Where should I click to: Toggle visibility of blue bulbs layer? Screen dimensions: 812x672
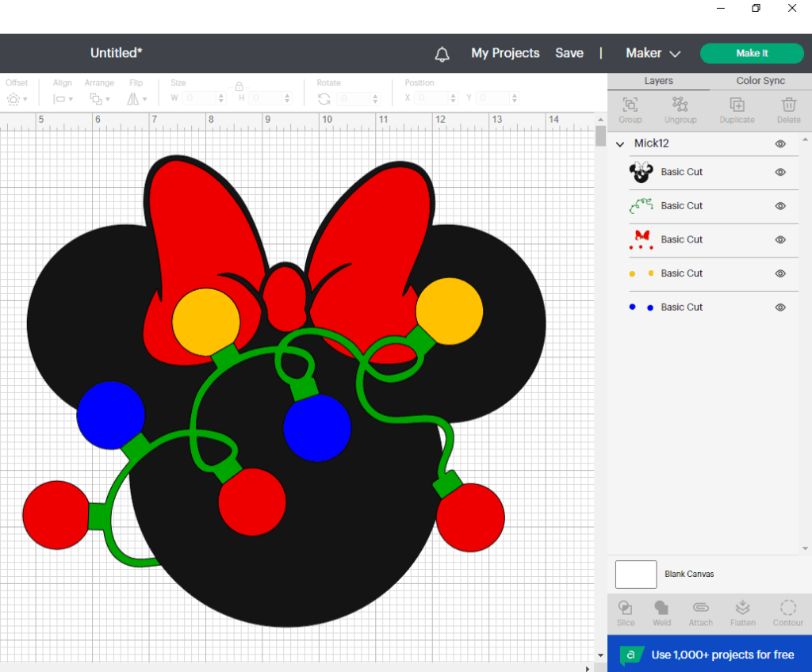point(780,307)
